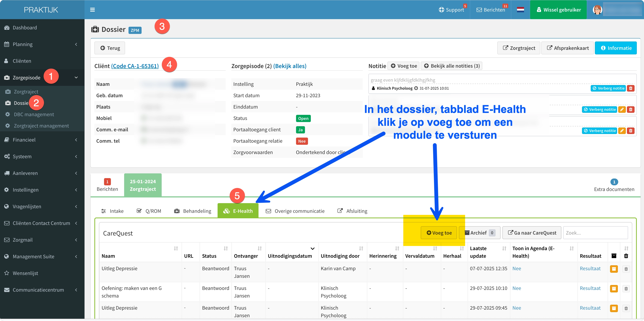The width and height of the screenshot is (644, 321).
Task: Sort table by Naam column
Action: pos(176,248)
